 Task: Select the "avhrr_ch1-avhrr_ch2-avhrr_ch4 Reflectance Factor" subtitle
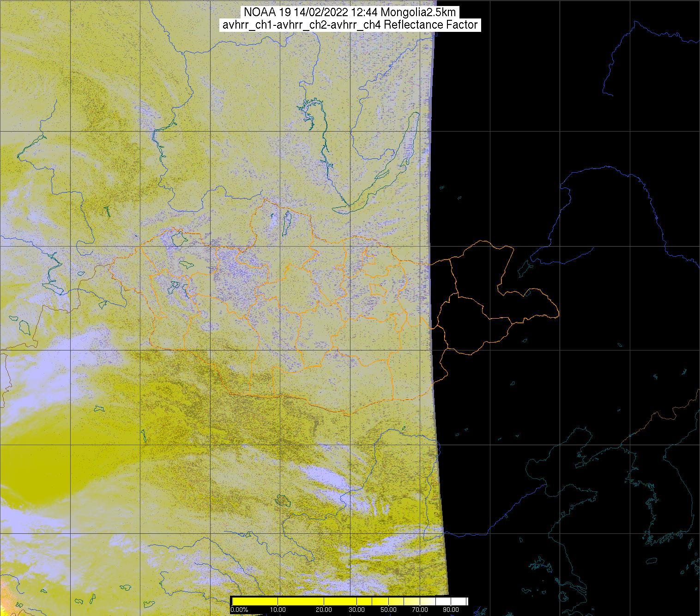350,25
